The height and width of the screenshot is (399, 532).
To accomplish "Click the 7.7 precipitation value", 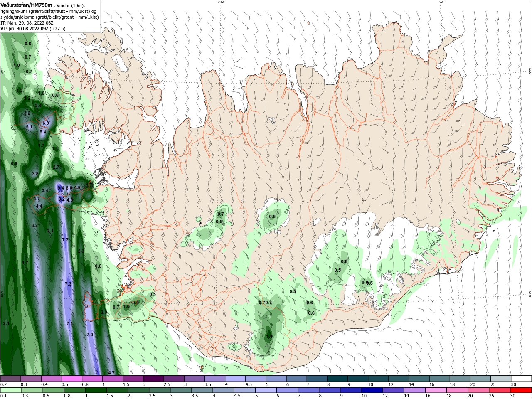I will point(65,240).
